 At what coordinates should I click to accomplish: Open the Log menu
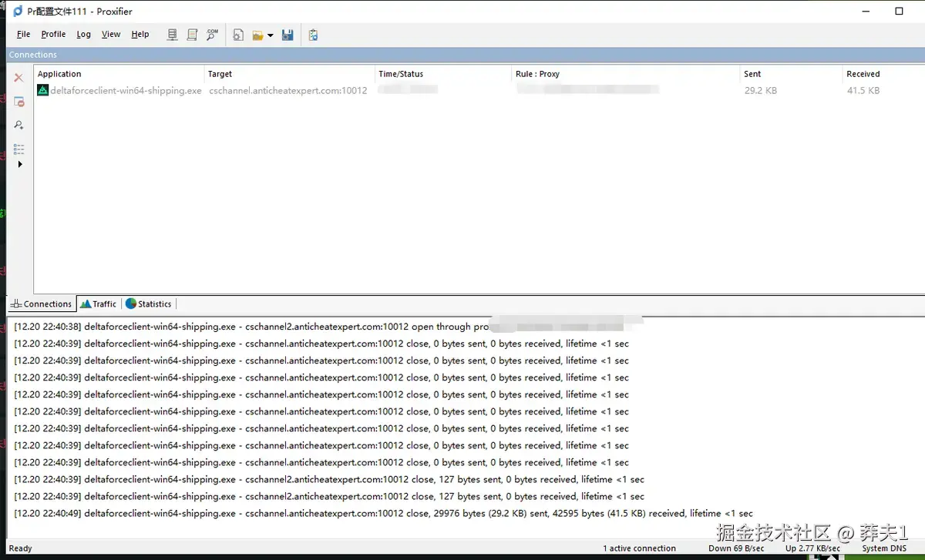click(x=83, y=34)
